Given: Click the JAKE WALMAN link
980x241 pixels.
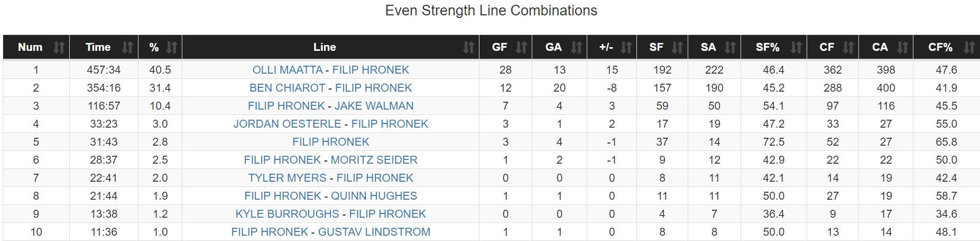Looking at the screenshot, I should pyautogui.click(x=374, y=106).
